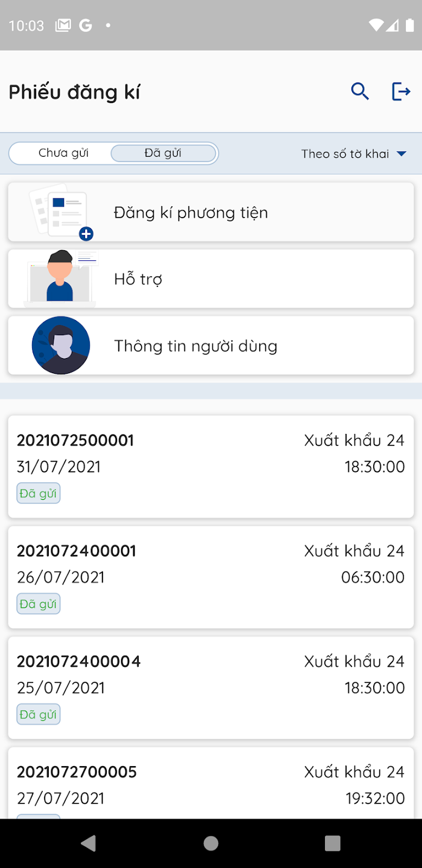Tap the Đã gửi badge on 2021072400001
The image size is (422, 868).
pos(38,603)
